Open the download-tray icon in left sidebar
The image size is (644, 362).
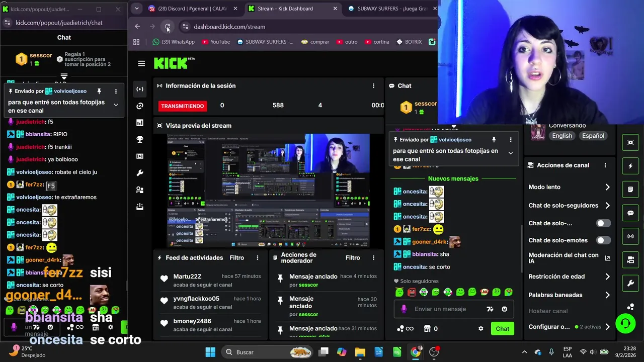(140, 207)
